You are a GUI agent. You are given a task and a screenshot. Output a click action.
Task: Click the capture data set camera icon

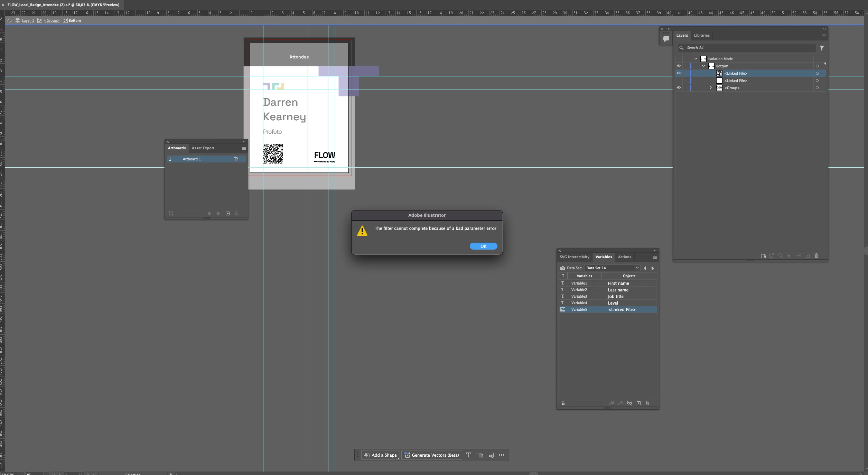[x=562, y=268]
